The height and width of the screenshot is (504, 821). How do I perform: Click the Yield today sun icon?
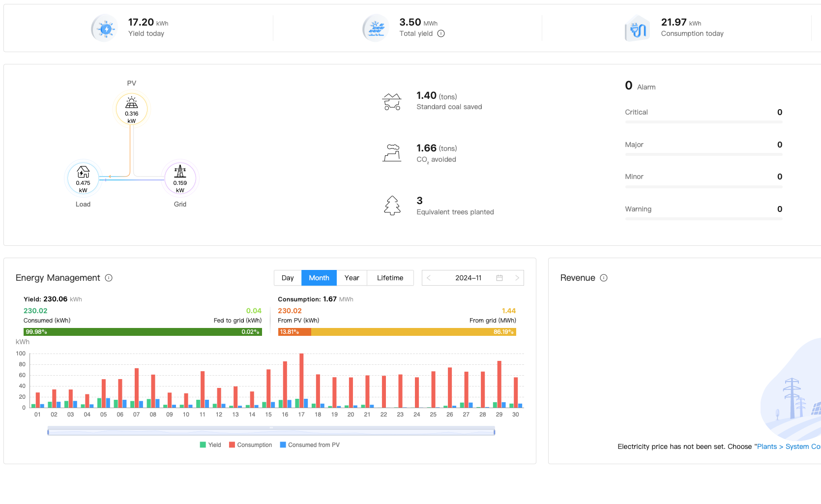[x=105, y=29]
